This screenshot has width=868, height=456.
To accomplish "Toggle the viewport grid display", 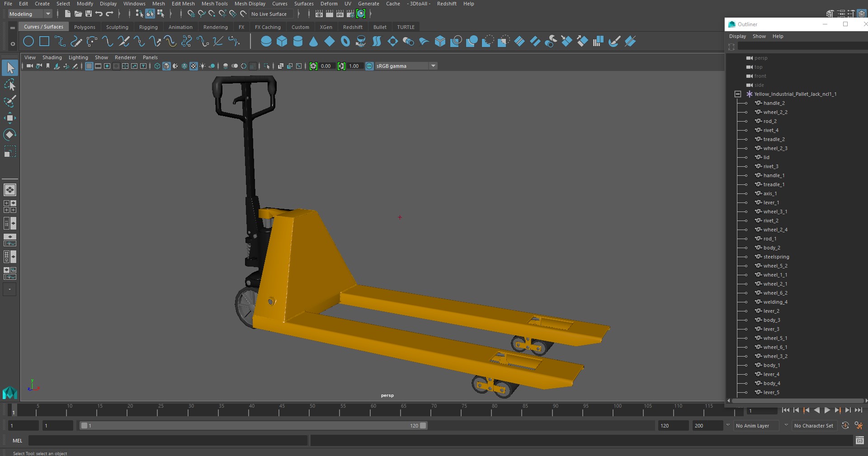I will [89, 66].
